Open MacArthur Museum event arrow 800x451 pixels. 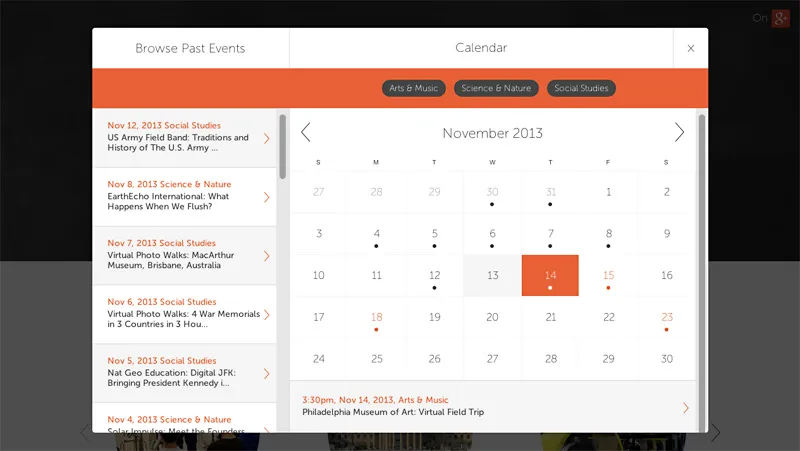pos(267,256)
